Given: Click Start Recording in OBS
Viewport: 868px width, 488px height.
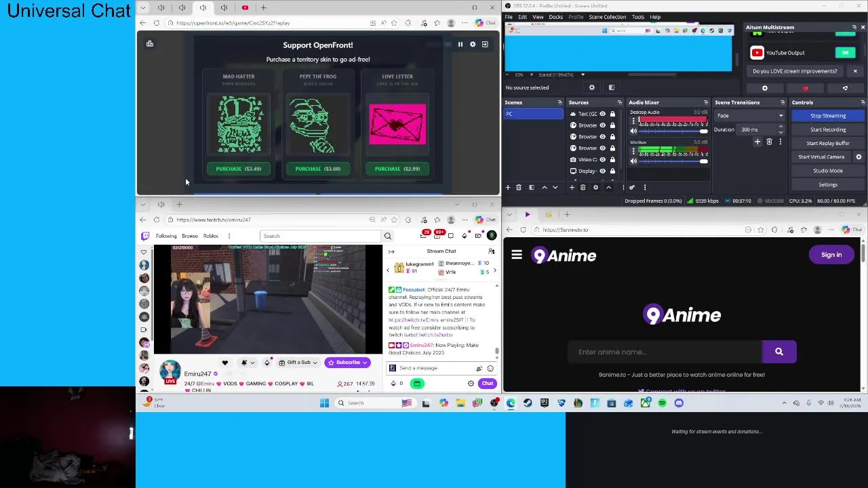Looking at the screenshot, I should point(828,129).
